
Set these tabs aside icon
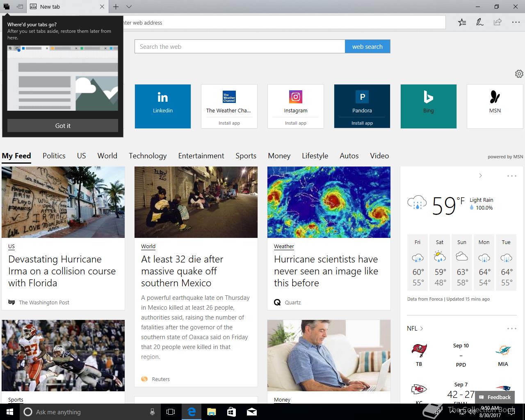pyautogui.click(x=20, y=7)
